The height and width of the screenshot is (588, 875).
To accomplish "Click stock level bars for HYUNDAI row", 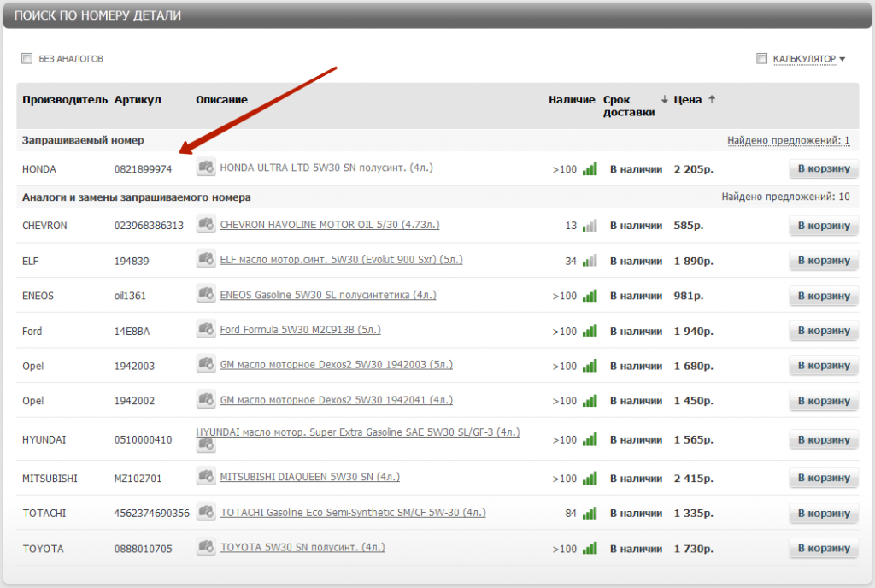I will click(x=590, y=439).
